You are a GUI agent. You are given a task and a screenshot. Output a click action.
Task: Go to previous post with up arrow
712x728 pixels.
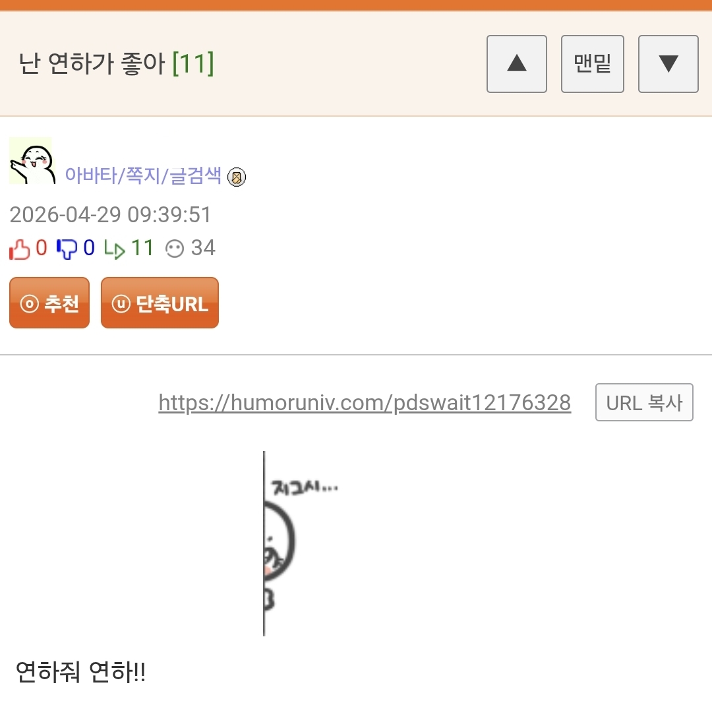point(517,64)
